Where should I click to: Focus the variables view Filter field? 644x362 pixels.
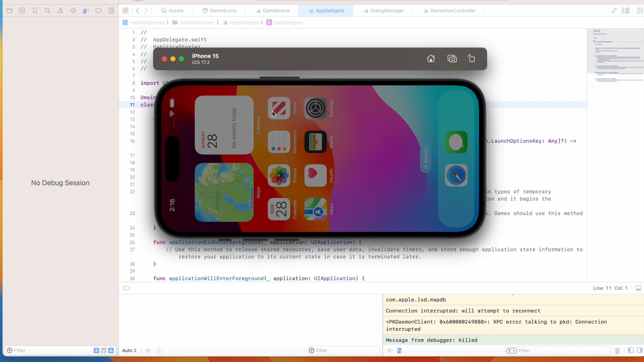point(343,350)
